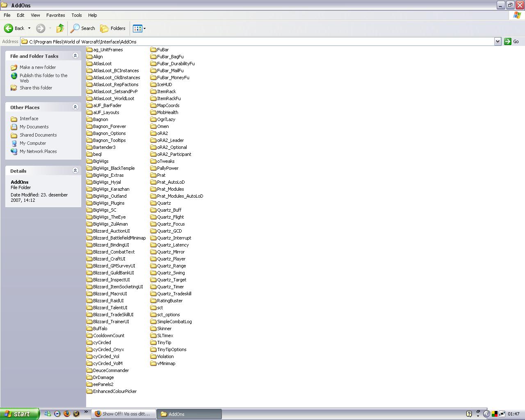Expand the address bar dropdown

(x=498, y=41)
